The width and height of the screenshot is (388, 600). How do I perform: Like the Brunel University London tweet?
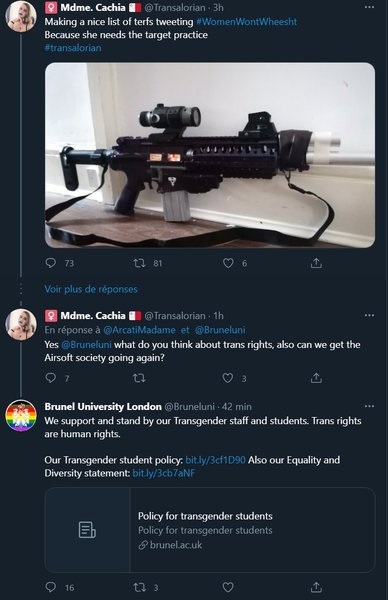[x=228, y=587]
